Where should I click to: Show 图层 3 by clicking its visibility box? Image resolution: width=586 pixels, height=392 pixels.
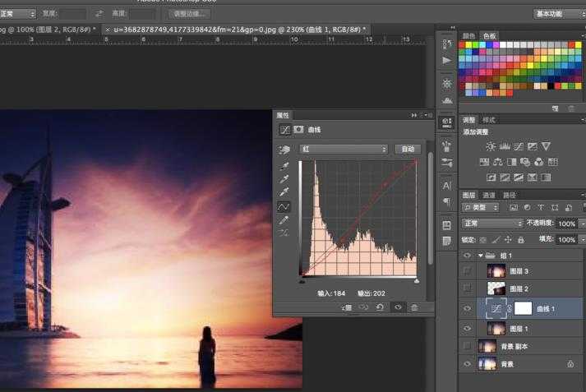467,270
